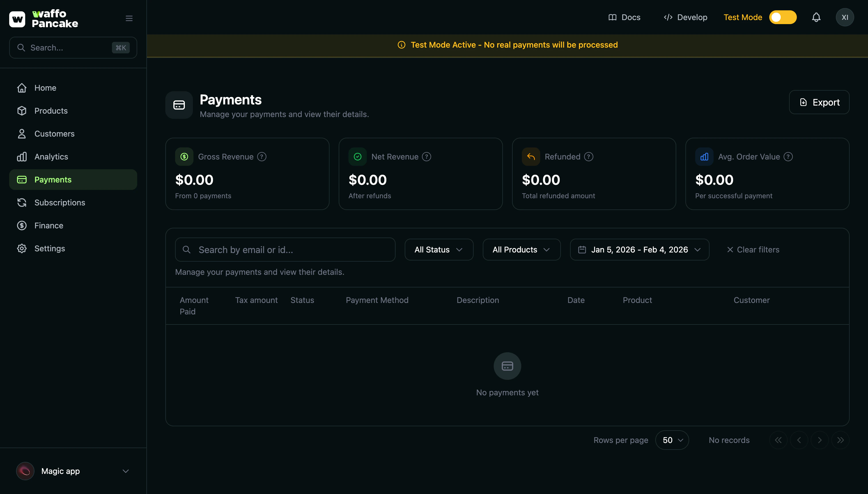The image size is (868, 494).
Task: Click Clear filters to reset filters
Action: [x=753, y=249]
